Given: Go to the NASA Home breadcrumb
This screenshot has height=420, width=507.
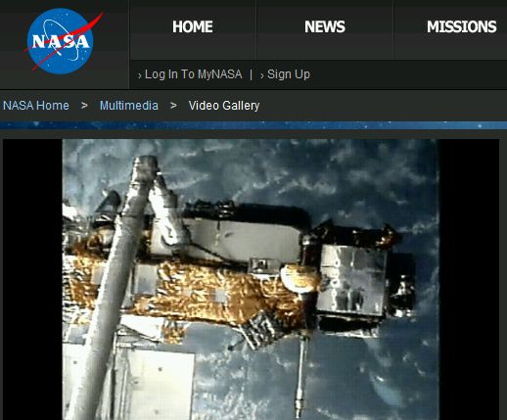Looking at the screenshot, I should [x=36, y=106].
